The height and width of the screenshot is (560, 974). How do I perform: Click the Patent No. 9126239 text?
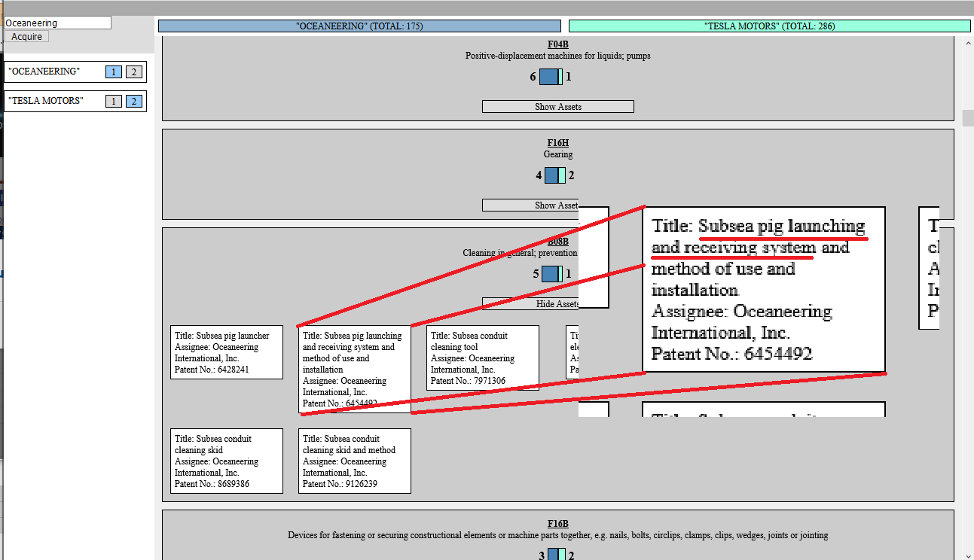pyautogui.click(x=340, y=484)
